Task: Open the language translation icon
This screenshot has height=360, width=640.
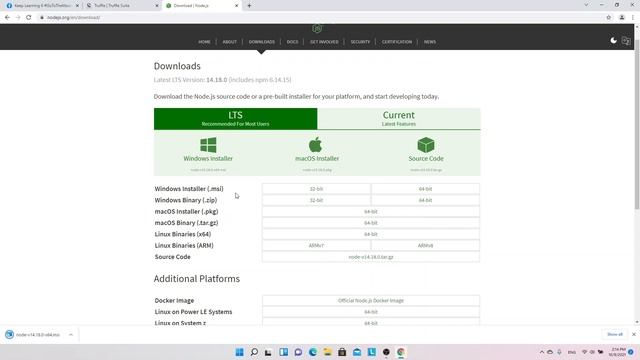Action: [x=626, y=40]
